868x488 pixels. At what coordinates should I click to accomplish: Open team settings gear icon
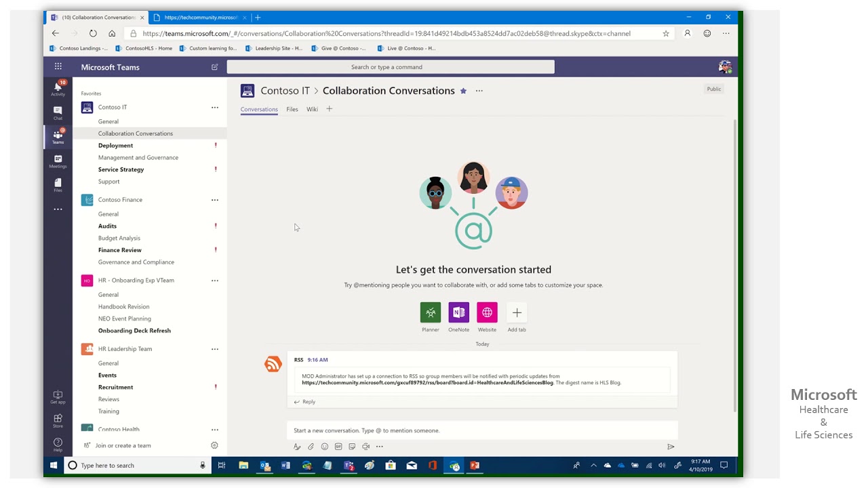coord(214,445)
